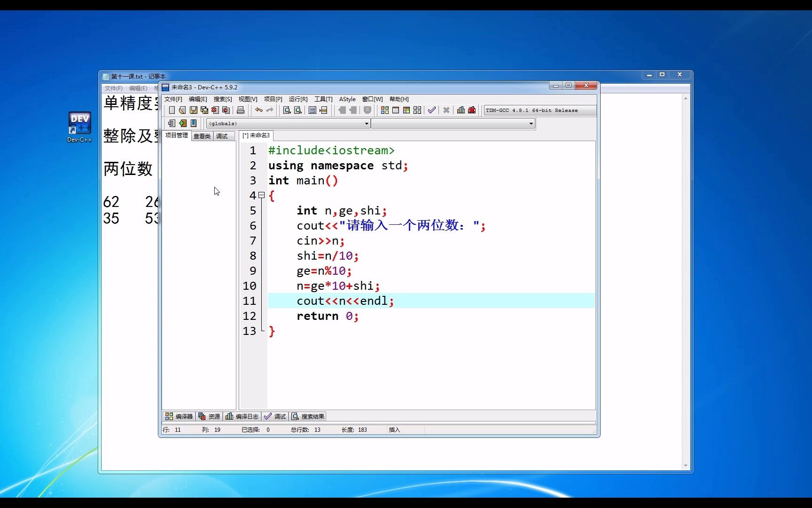Click the 编辑(E) menu in Notepad

138,88
